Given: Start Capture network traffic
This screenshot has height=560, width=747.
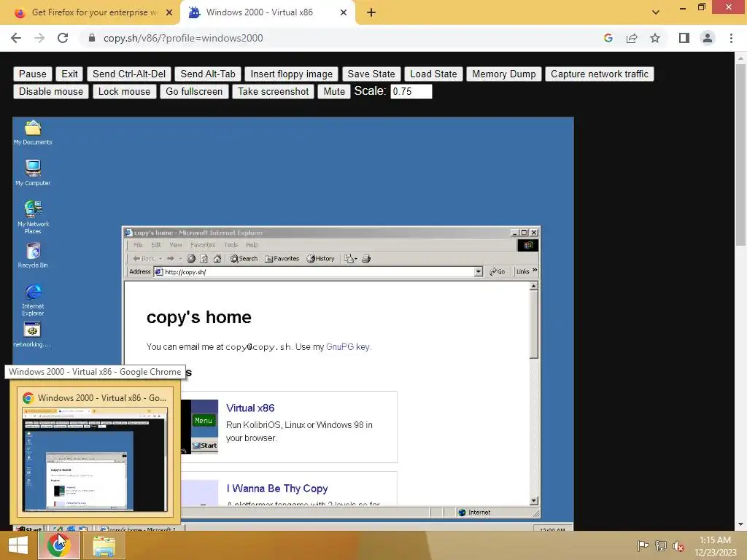Looking at the screenshot, I should pyautogui.click(x=600, y=74).
